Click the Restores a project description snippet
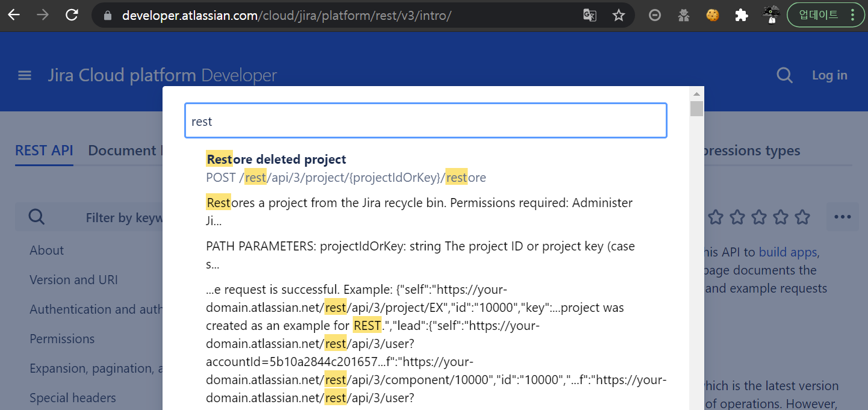 [x=419, y=212]
